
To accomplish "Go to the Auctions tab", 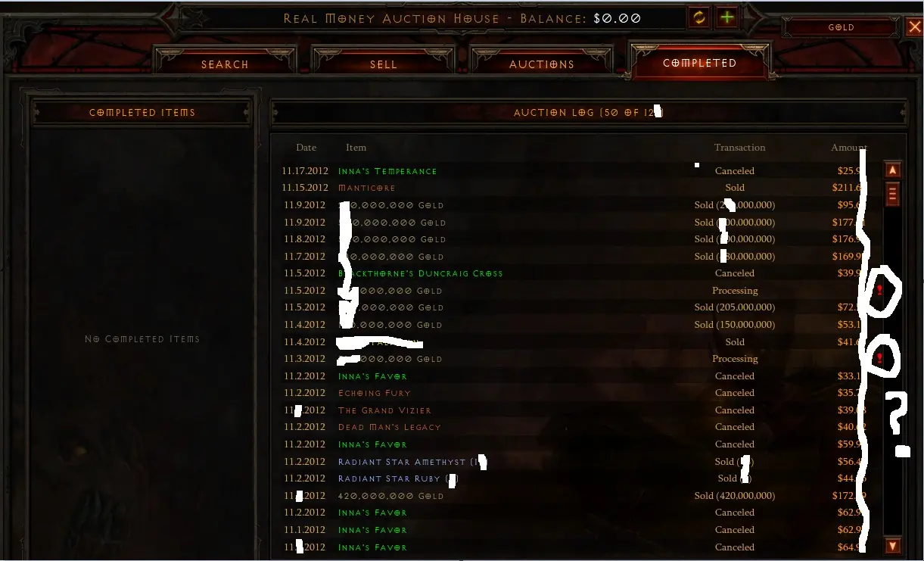I will coord(541,64).
